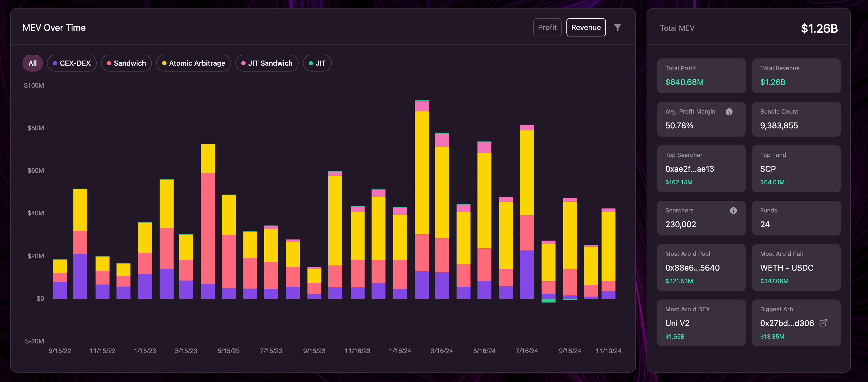Click the tallest bar near 3/16/24
Image resolution: width=868 pixels, height=382 pixels.
[421, 199]
